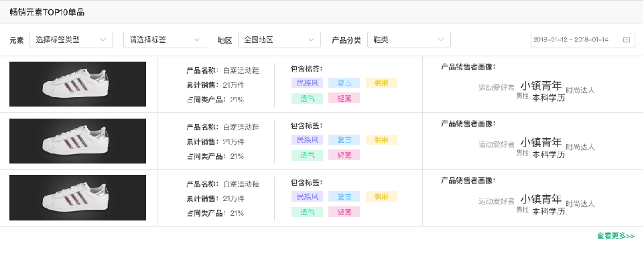The width and height of the screenshot is (644, 258).
Task: Open the 选择标签类型 dropdown
Action: (x=71, y=40)
